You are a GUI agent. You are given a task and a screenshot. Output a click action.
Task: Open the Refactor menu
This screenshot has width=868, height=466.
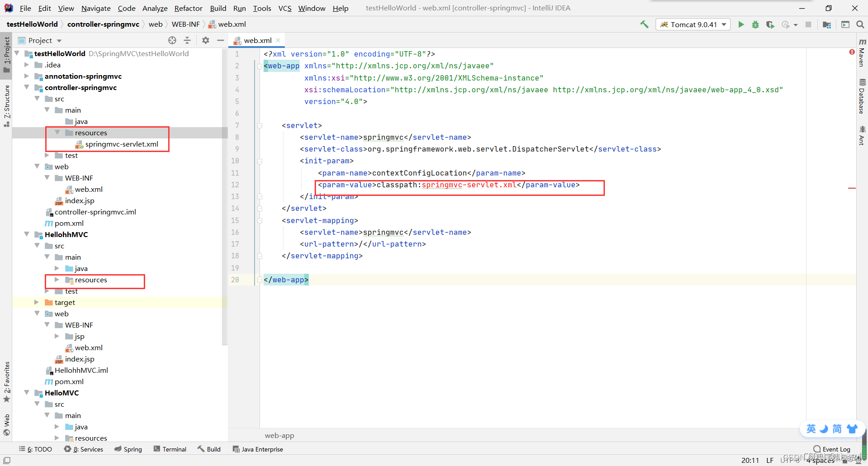point(188,8)
